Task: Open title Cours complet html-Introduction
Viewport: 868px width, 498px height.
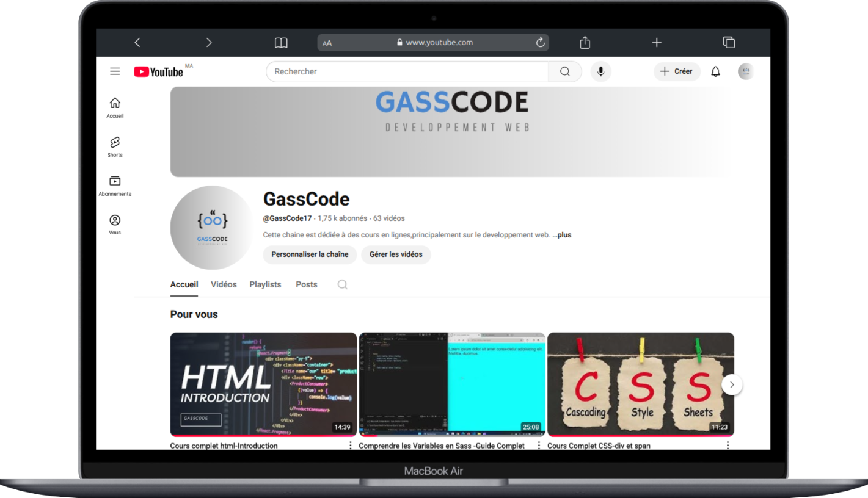Action: 224,446
